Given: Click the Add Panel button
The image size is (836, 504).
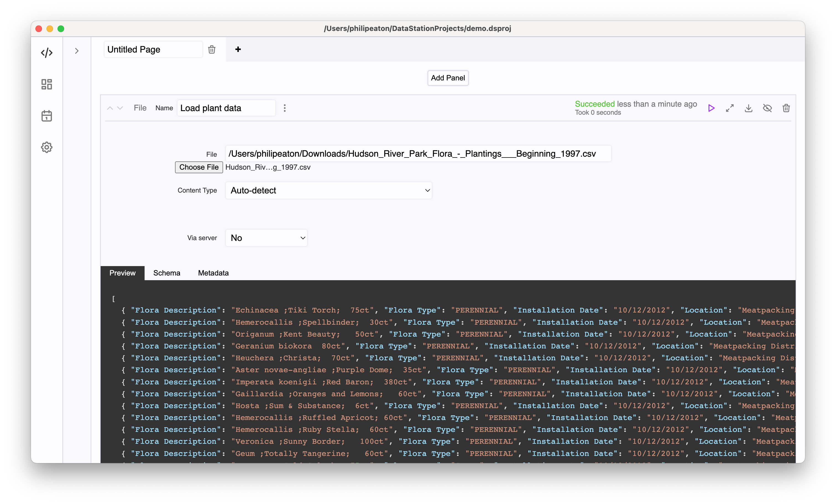Looking at the screenshot, I should coord(447,78).
